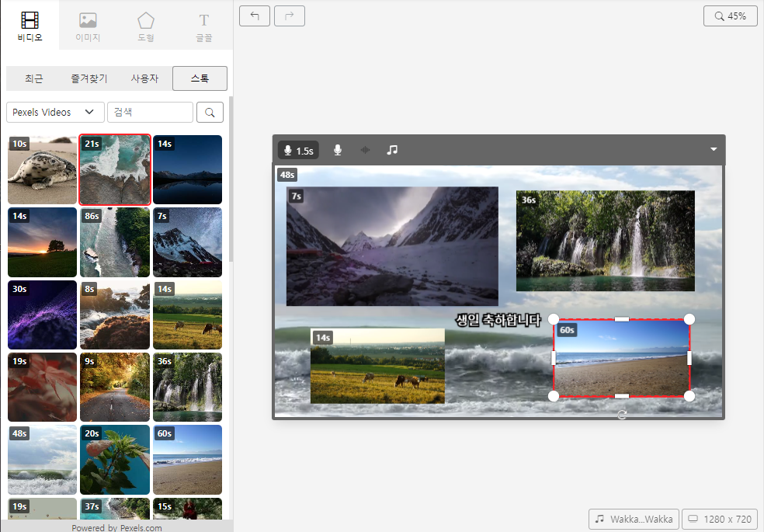
Task: Select the 10s seal video thumbnail
Action: click(43, 169)
